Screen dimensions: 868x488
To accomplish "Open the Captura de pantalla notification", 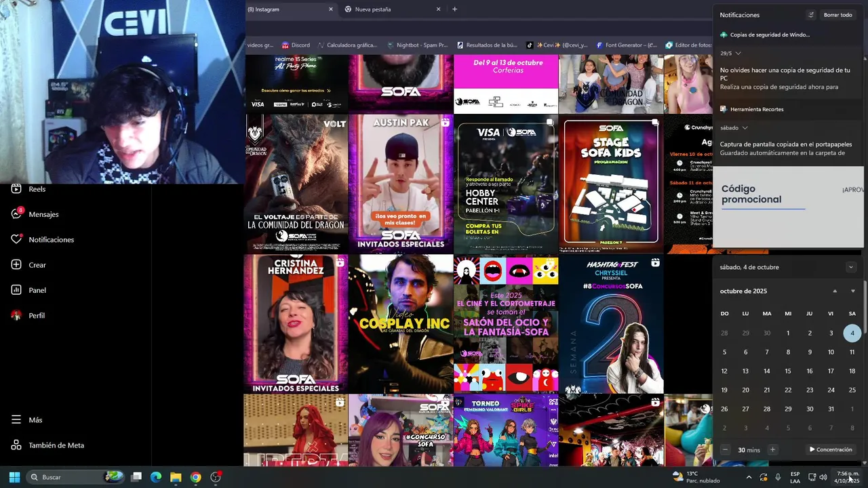I will coord(788,148).
